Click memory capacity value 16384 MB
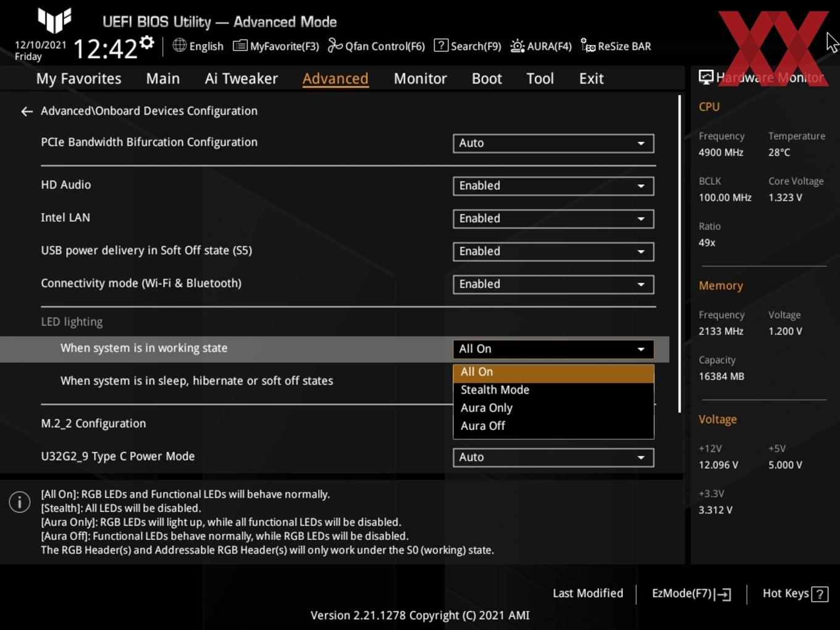The image size is (840, 630). tap(721, 376)
